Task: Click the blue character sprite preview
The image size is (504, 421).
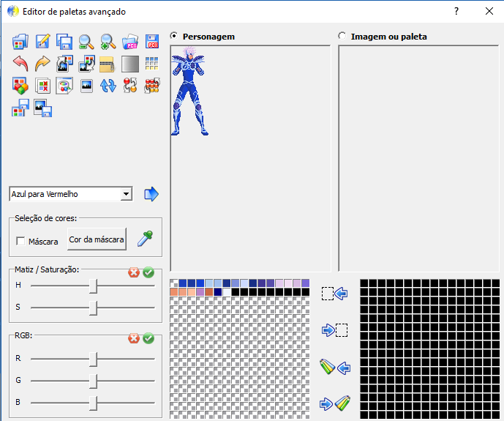Action: click(x=189, y=91)
